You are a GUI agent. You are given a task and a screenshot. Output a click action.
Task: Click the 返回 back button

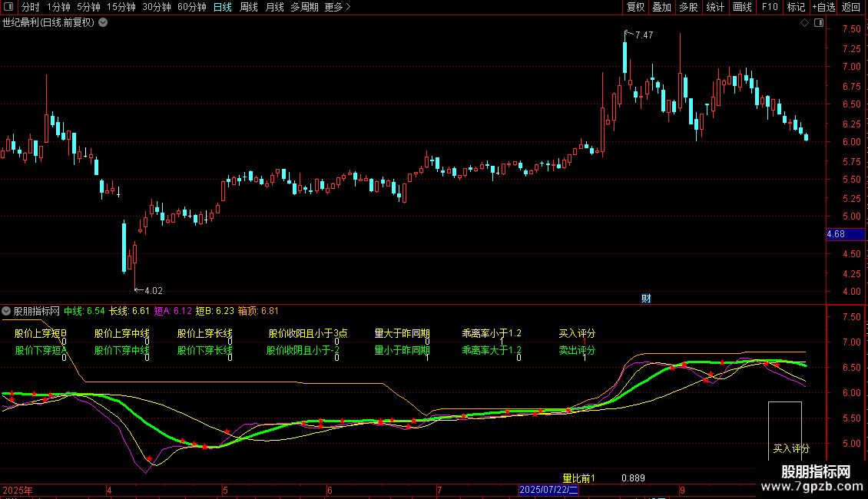click(x=851, y=7)
